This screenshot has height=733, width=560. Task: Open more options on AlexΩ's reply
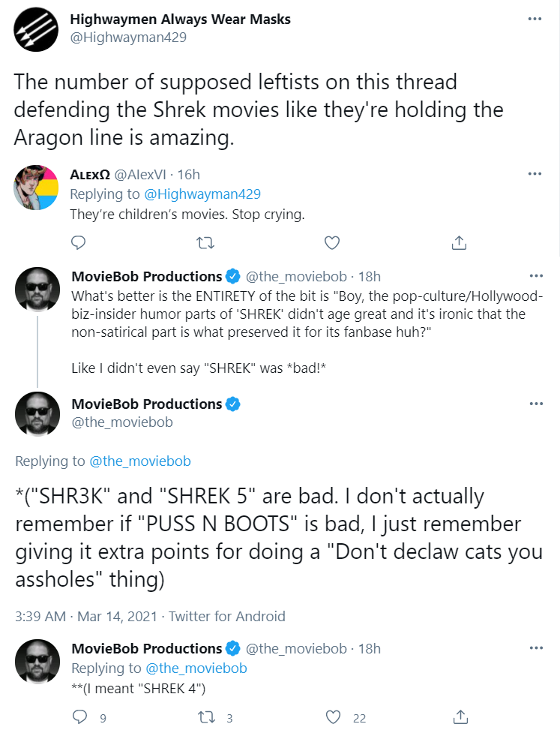tap(535, 174)
